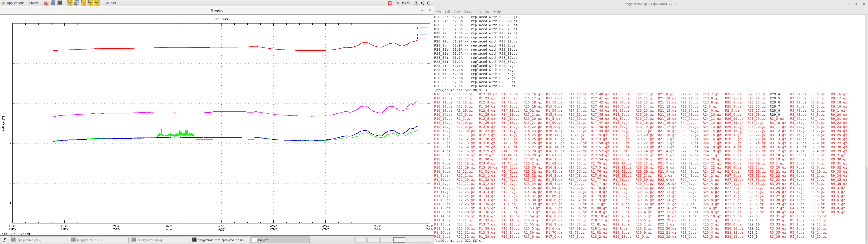The width and height of the screenshot is (868, 244).
Task: Open the clock calendar Thu 19:28
Action: [402, 3]
